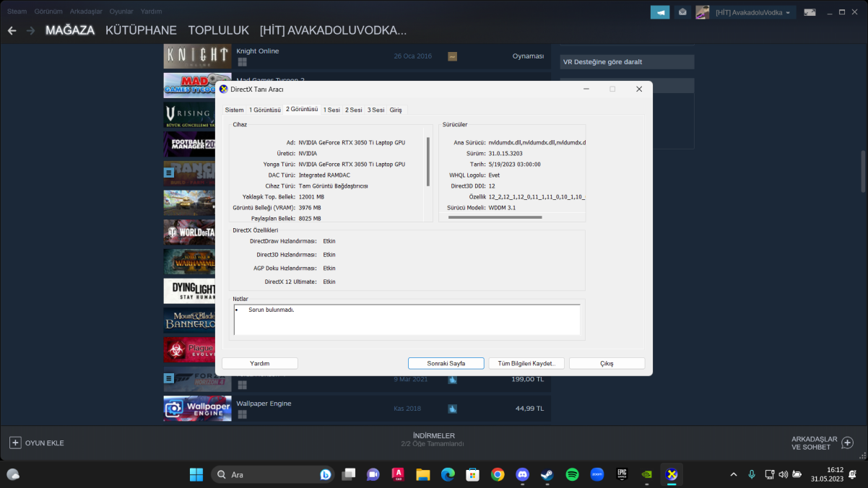Go forward using Steam's right arrow

[x=30, y=30]
